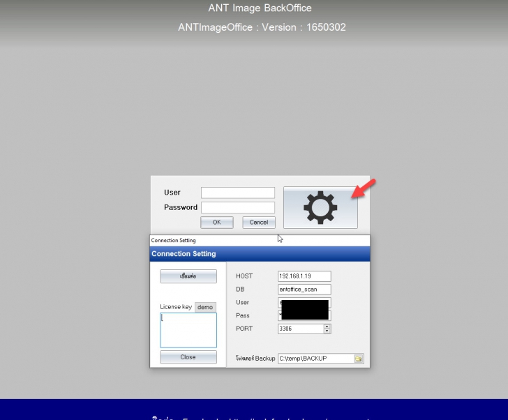Browse for Backup folder using folder icon
Viewport: 508px width, 420px height.
pyautogui.click(x=359, y=359)
